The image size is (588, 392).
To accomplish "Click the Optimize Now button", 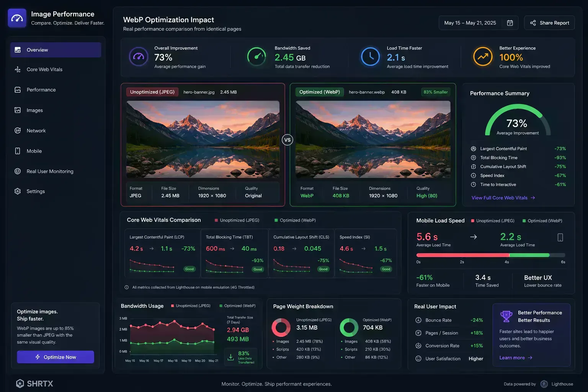I will tap(56, 357).
